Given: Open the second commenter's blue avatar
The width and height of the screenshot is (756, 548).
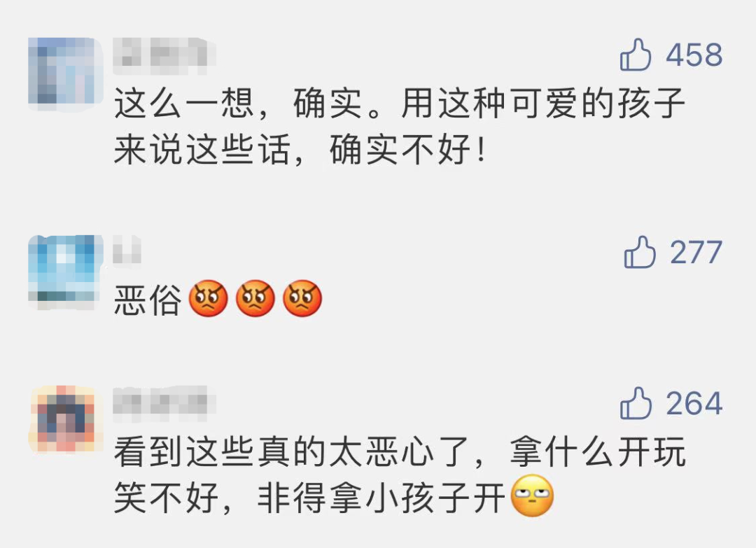Looking at the screenshot, I should coord(66,269).
